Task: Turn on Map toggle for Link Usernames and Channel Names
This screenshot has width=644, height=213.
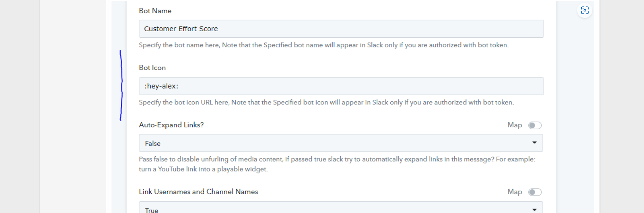Action: [x=535, y=192]
